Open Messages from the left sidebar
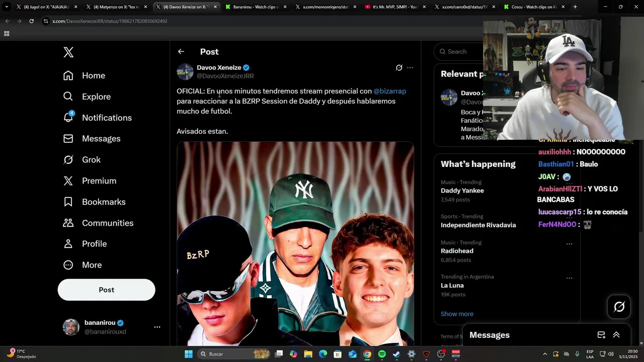 pyautogui.click(x=92, y=139)
